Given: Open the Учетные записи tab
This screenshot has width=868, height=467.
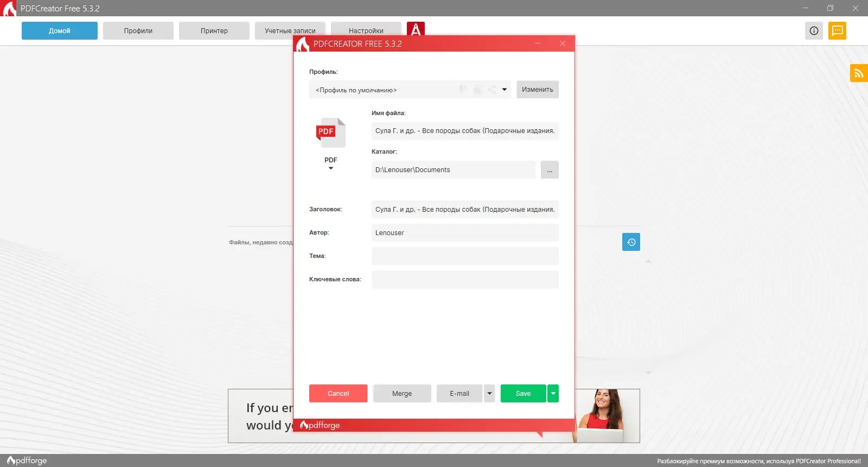Looking at the screenshot, I should click(290, 31).
